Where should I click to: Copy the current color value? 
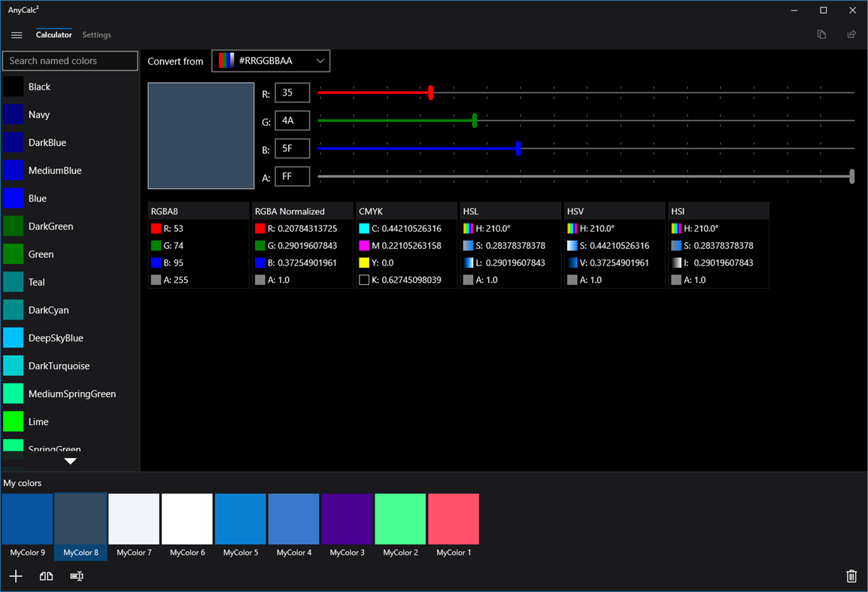tap(821, 34)
